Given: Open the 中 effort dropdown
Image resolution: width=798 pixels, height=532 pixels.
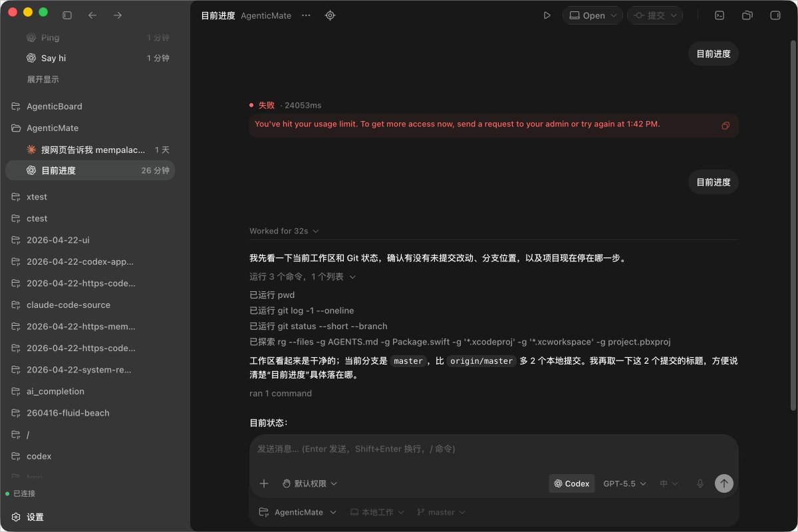Looking at the screenshot, I should click(x=668, y=483).
